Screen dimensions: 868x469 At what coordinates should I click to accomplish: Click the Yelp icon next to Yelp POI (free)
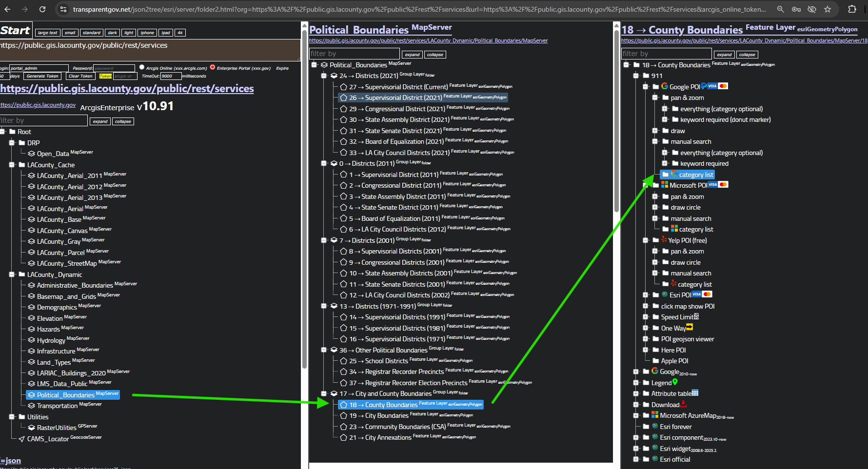[664, 240]
